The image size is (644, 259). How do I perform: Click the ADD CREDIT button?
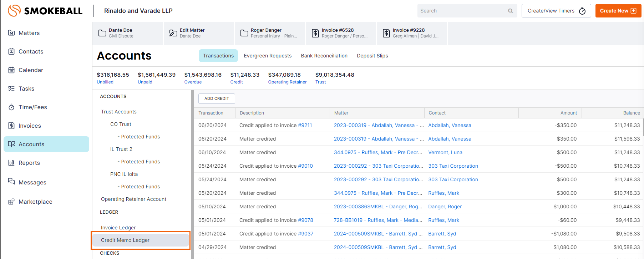[217, 98]
